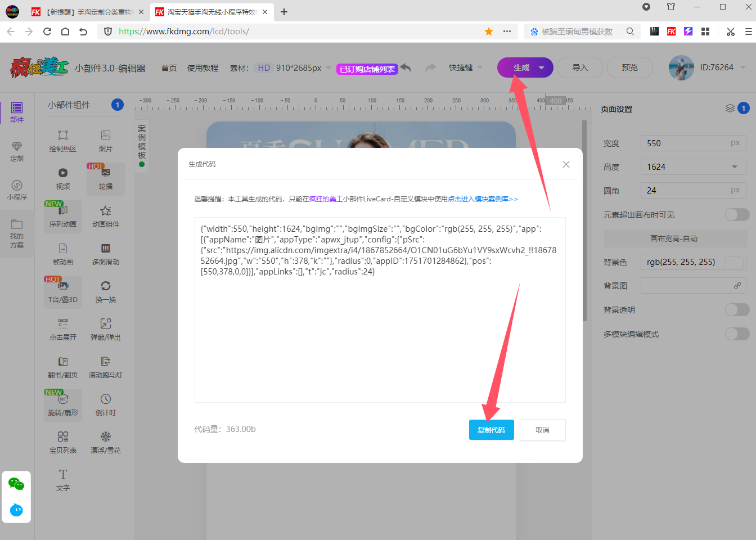Open the WeChat contact floating icon
Viewport: 756px width, 540px height.
click(x=16, y=484)
